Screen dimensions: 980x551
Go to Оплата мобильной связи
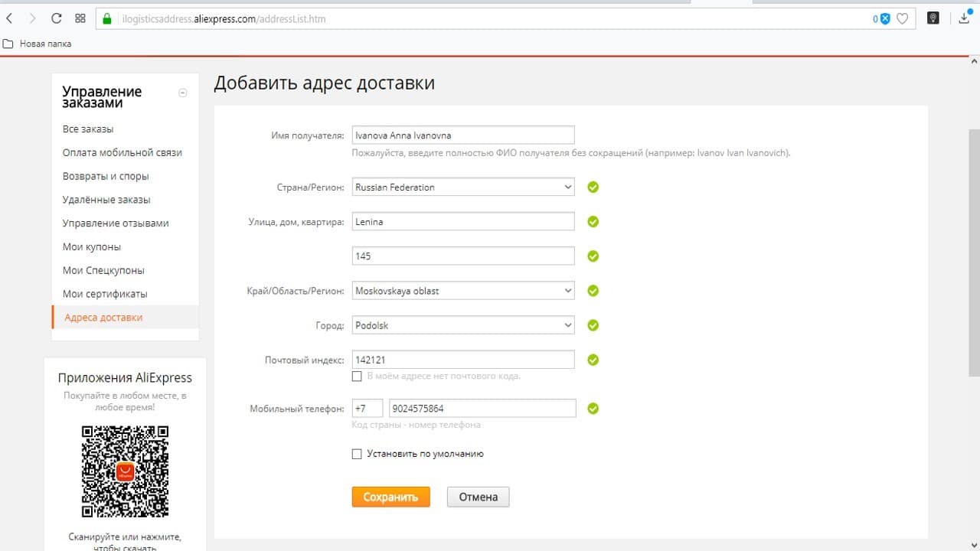pos(122,152)
